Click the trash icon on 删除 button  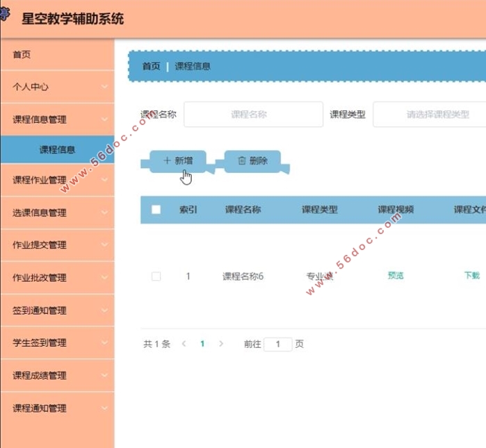(242, 160)
